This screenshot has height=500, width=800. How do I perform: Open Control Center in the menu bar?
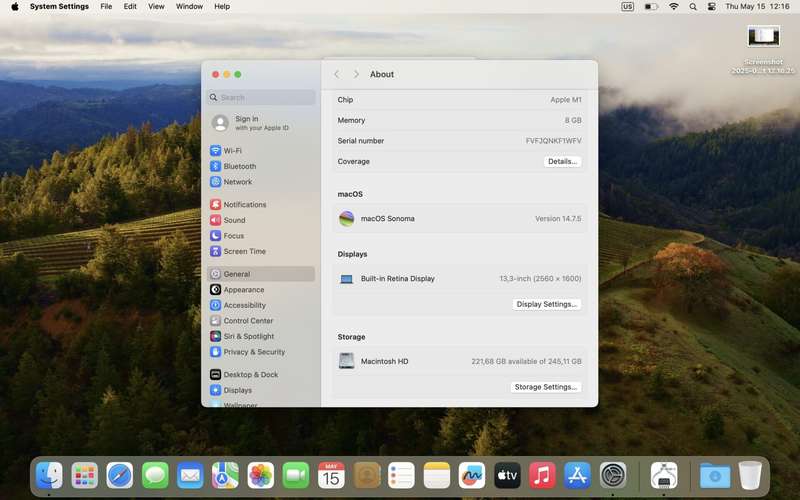[x=711, y=7]
